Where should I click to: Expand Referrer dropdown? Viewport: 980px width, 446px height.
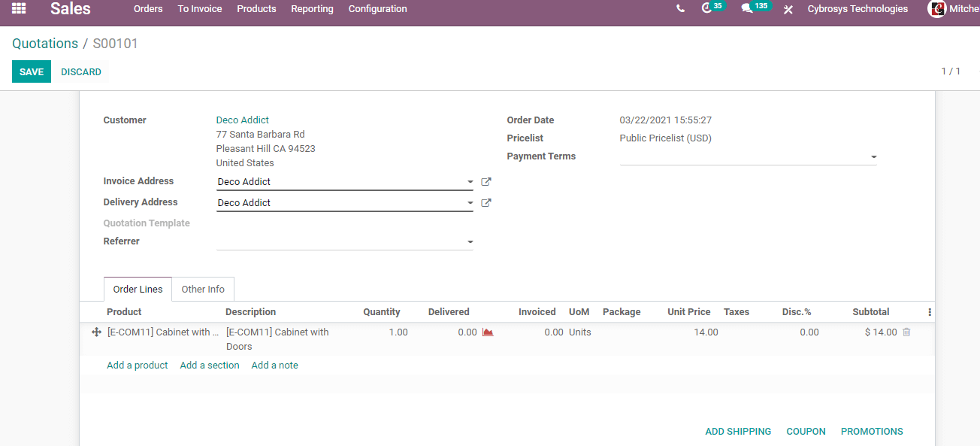[470, 242]
